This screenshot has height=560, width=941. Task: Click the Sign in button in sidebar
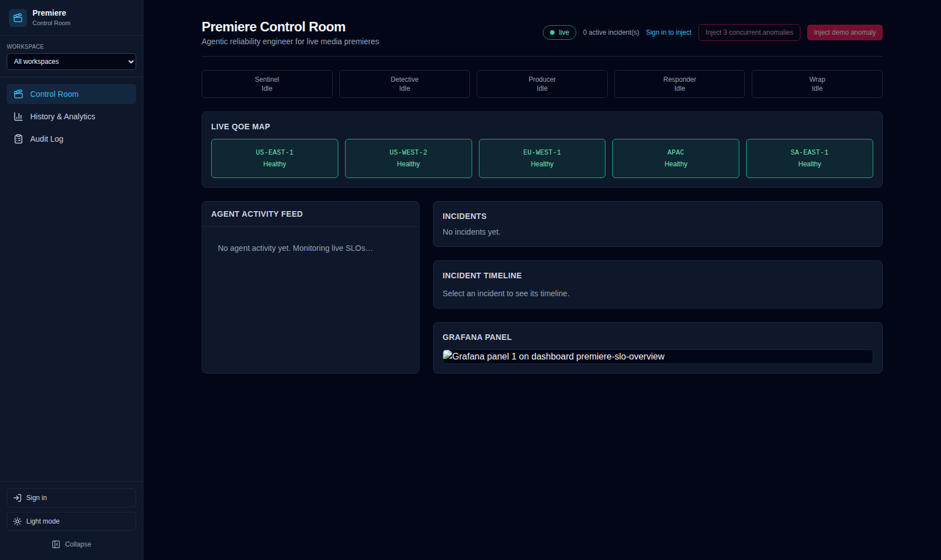71,498
